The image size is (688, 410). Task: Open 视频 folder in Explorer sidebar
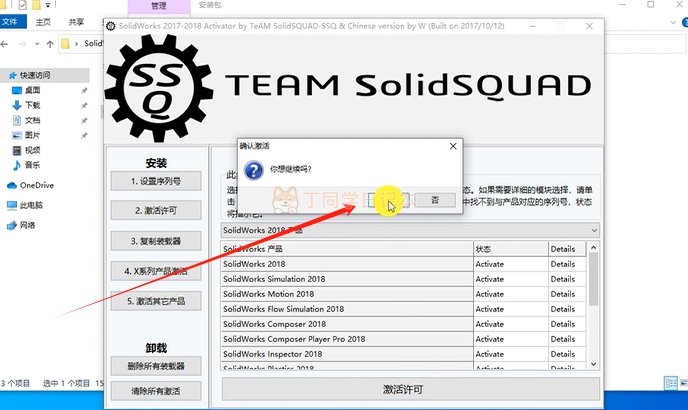click(32, 150)
